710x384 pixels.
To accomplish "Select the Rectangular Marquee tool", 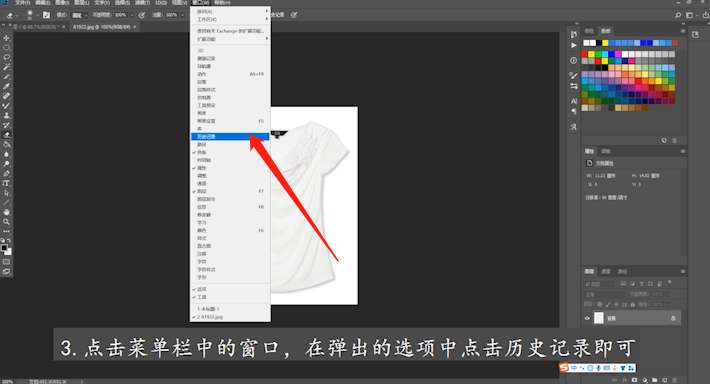I will click(6, 48).
